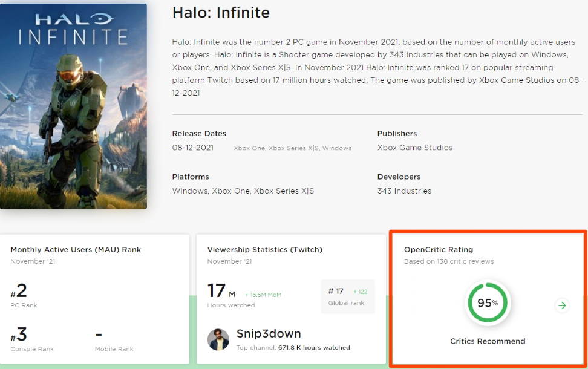Screen dimensions: 588x369
Task: Click the 'Console Rank' label
Action: coord(32,349)
